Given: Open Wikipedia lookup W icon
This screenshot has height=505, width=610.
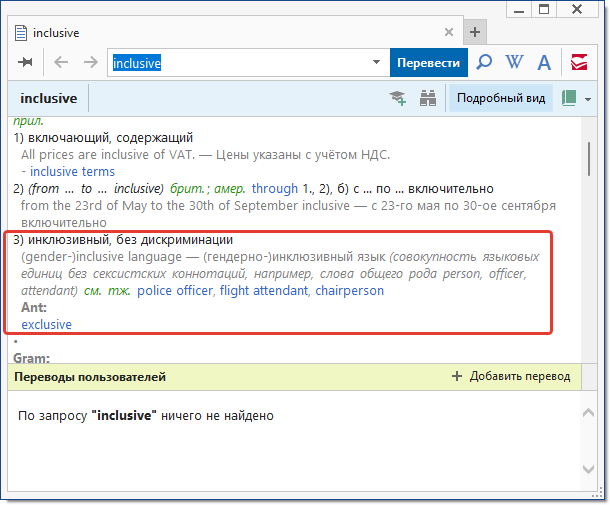Looking at the screenshot, I should pyautogui.click(x=514, y=63).
